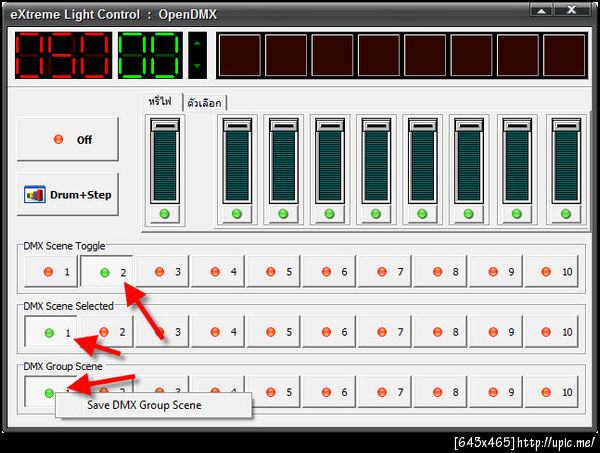Select DMX Scene Selected button 5
The width and height of the screenshot is (600, 453).
pos(273,332)
